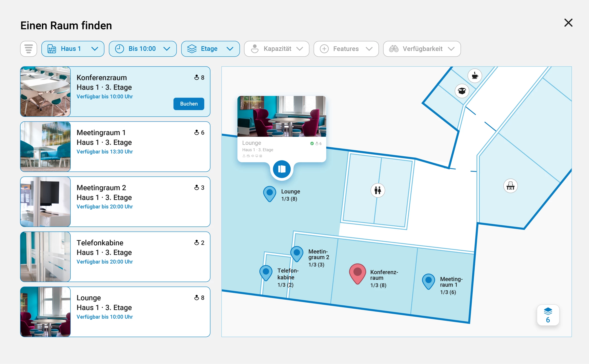Expand the Kapazität filter dropdown

(277, 49)
